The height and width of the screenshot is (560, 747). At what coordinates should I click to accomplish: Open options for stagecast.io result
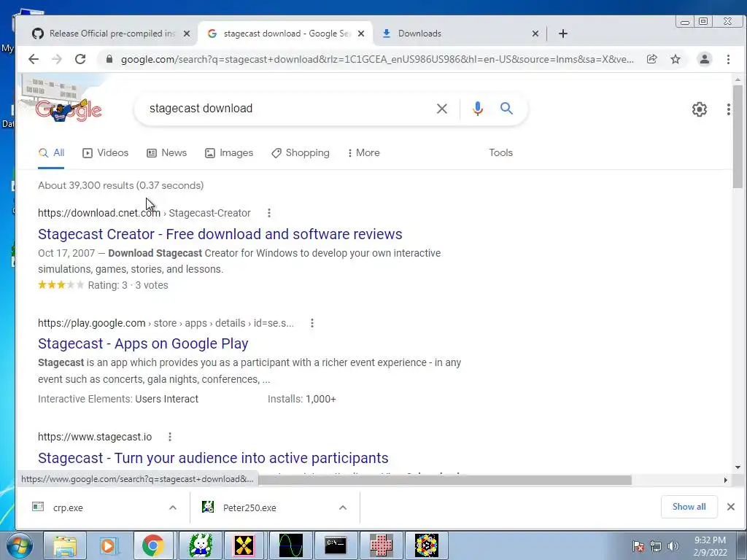pyautogui.click(x=170, y=437)
